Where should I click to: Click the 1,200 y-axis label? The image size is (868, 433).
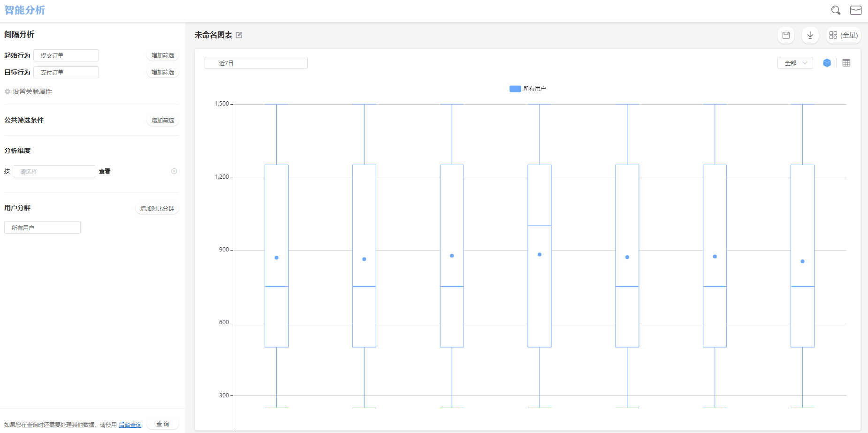[221, 177]
